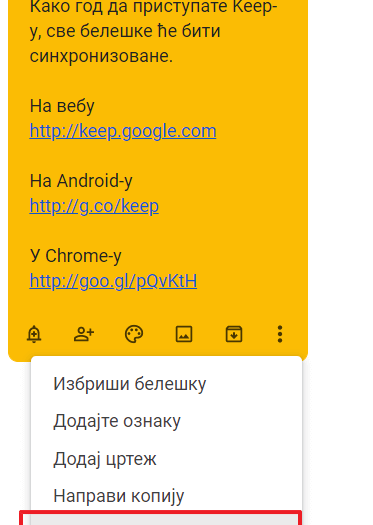Open the background color palette icon
Image resolution: width=373 pixels, height=525 pixels.
pyautogui.click(x=134, y=334)
